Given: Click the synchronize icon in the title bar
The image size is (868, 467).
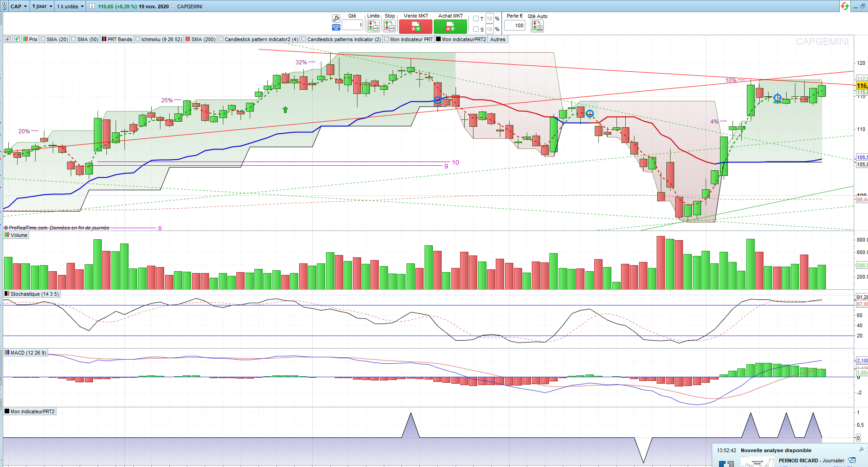Looking at the screenshot, I should pos(845,6).
